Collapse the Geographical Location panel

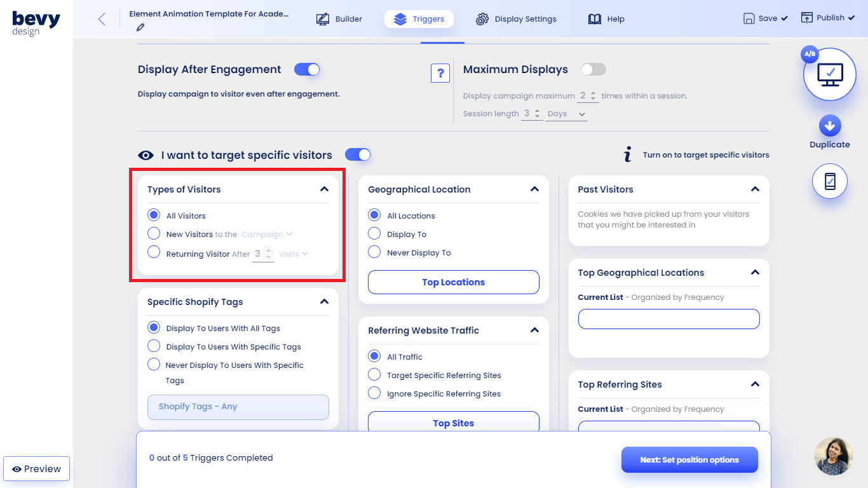click(534, 189)
